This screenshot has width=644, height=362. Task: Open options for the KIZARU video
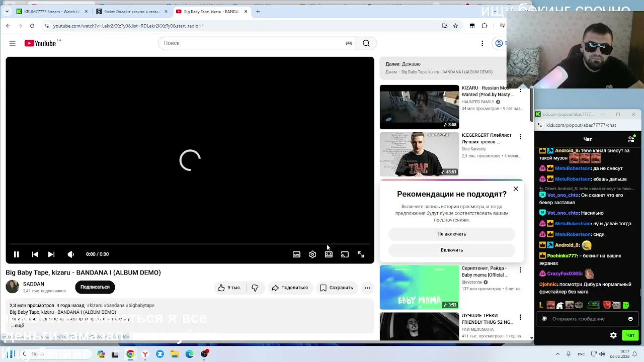[x=520, y=90]
